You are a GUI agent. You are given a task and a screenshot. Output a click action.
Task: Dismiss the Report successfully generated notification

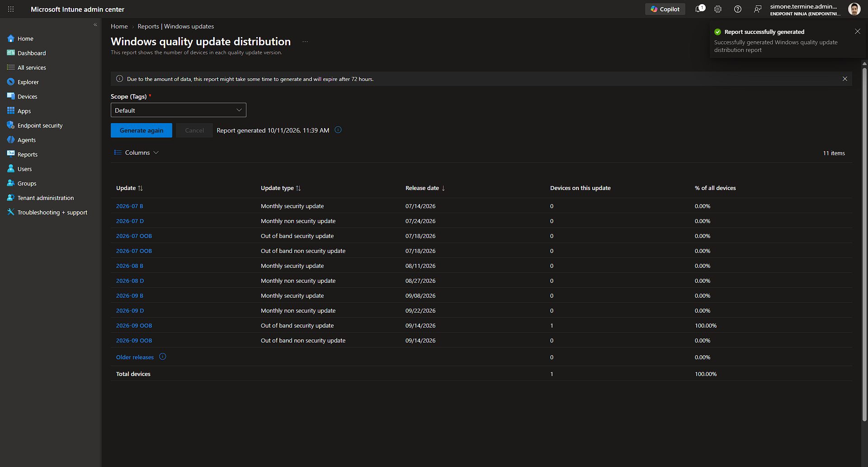[858, 31]
